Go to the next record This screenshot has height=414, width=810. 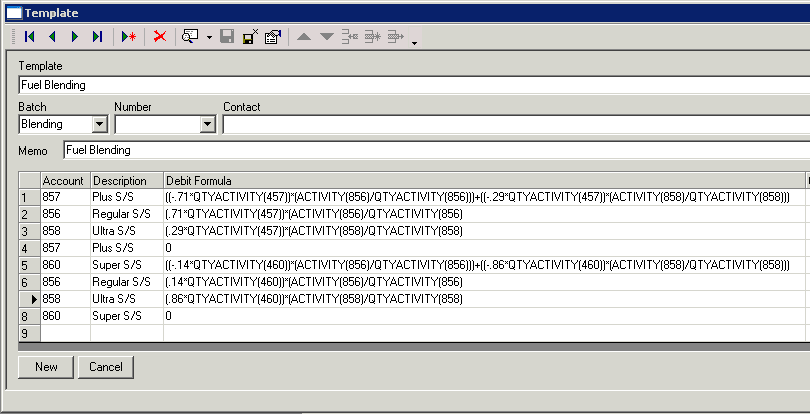coord(75,37)
